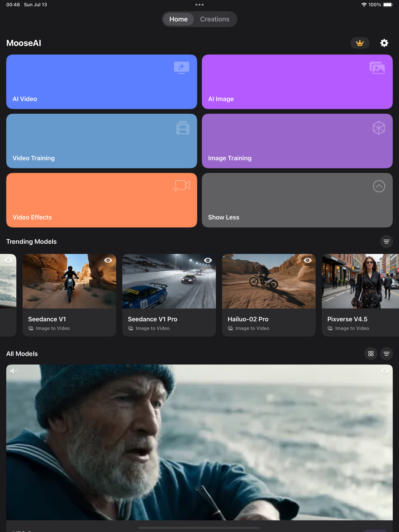Screen dimensions: 399x532
Task: Click the Show Less card
Action: click(x=297, y=200)
